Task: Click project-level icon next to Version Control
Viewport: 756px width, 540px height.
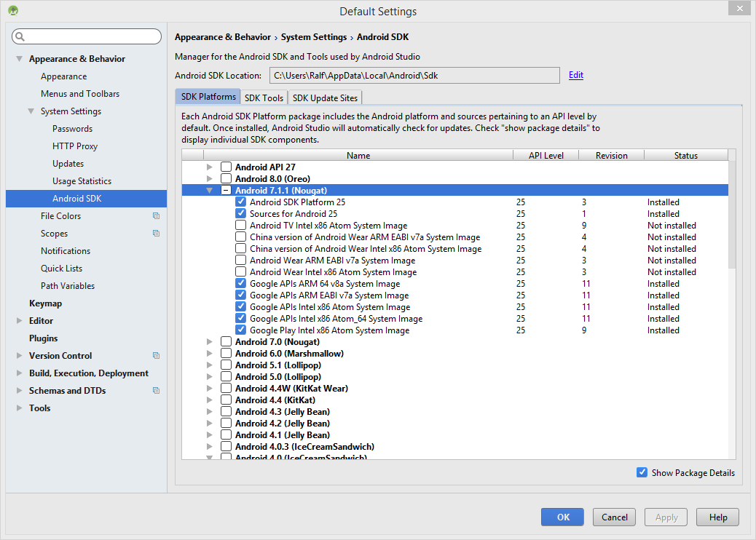Action: coord(156,355)
